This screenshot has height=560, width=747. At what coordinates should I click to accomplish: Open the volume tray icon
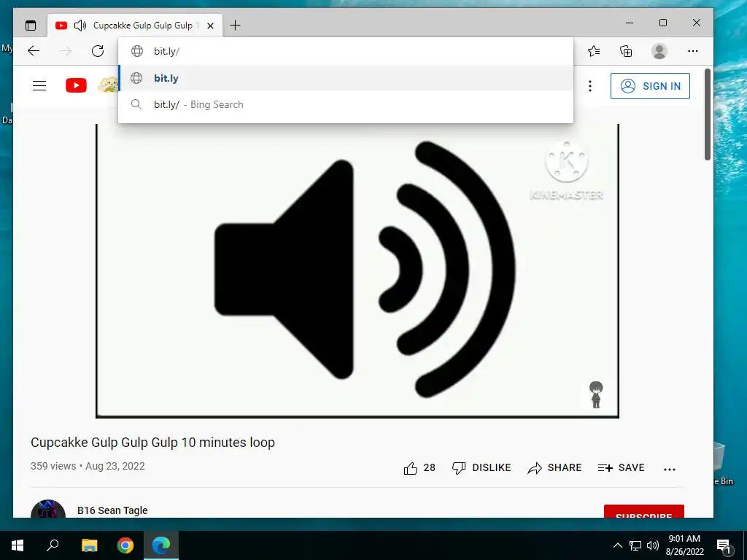[653, 545]
